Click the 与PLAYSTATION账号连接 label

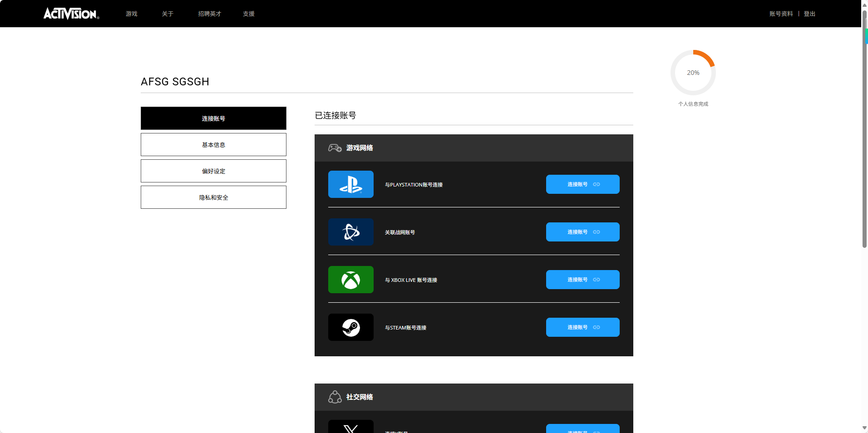click(414, 185)
